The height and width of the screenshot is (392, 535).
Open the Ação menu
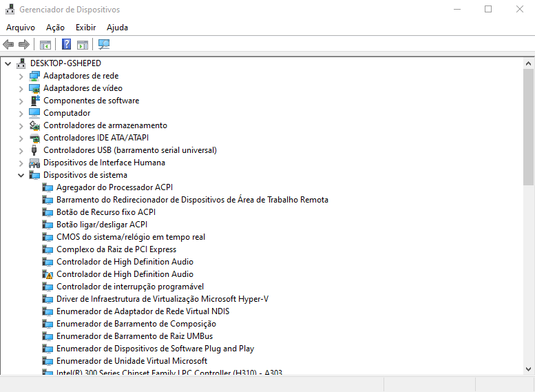[x=55, y=28]
